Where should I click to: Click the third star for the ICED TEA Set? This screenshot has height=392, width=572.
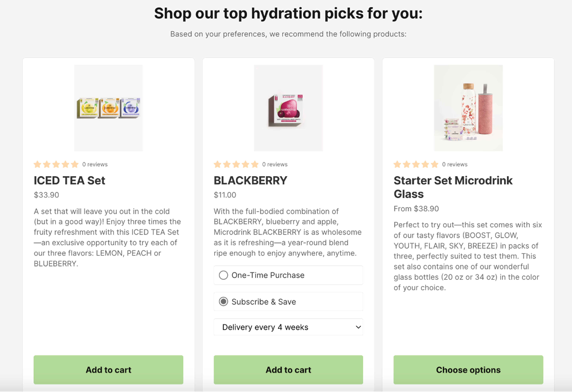pos(56,164)
